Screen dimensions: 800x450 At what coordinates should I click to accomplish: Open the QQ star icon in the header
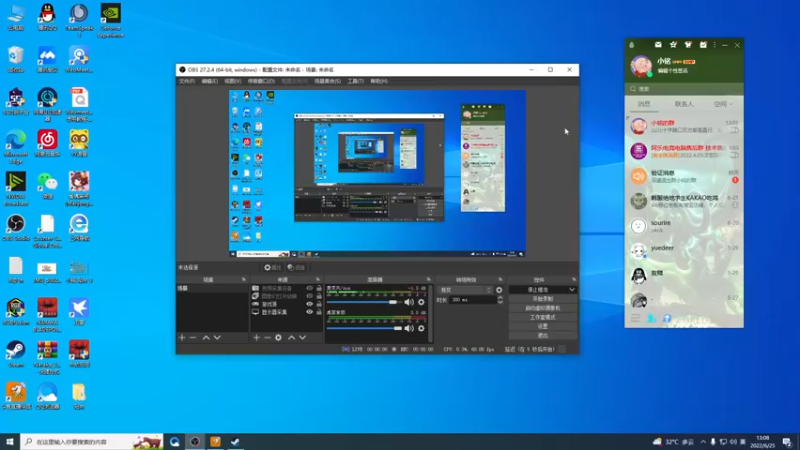673,45
